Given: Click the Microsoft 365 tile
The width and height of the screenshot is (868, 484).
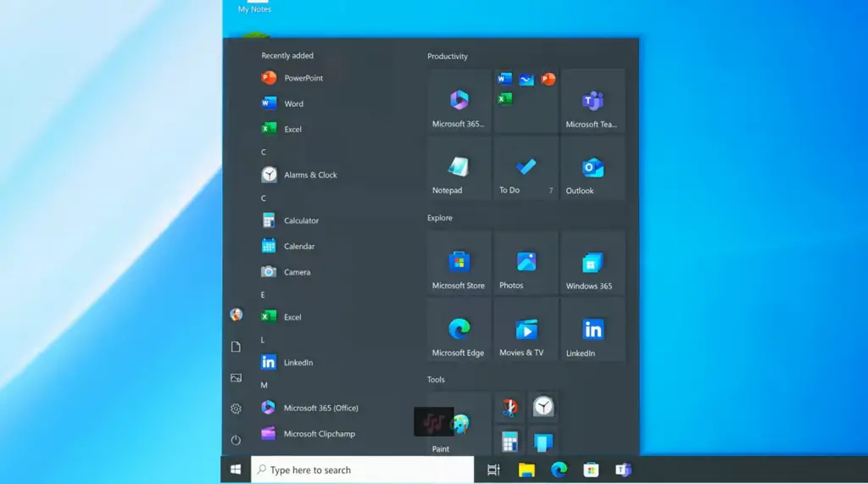Looking at the screenshot, I should [459, 102].
